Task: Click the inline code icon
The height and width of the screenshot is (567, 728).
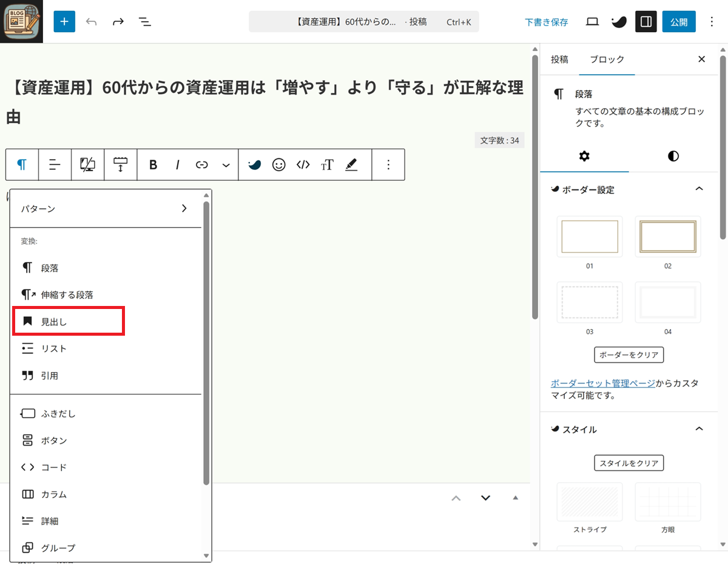Action: pyautogui.click(x=303, y=165)
